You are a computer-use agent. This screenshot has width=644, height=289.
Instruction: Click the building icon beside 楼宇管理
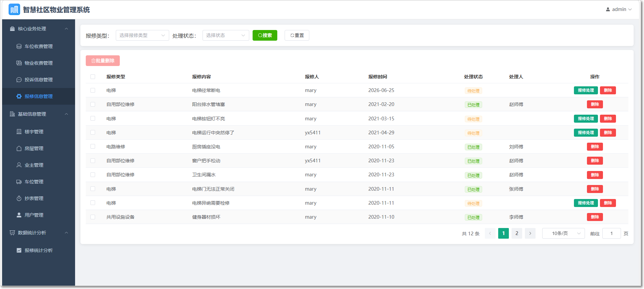19,132
